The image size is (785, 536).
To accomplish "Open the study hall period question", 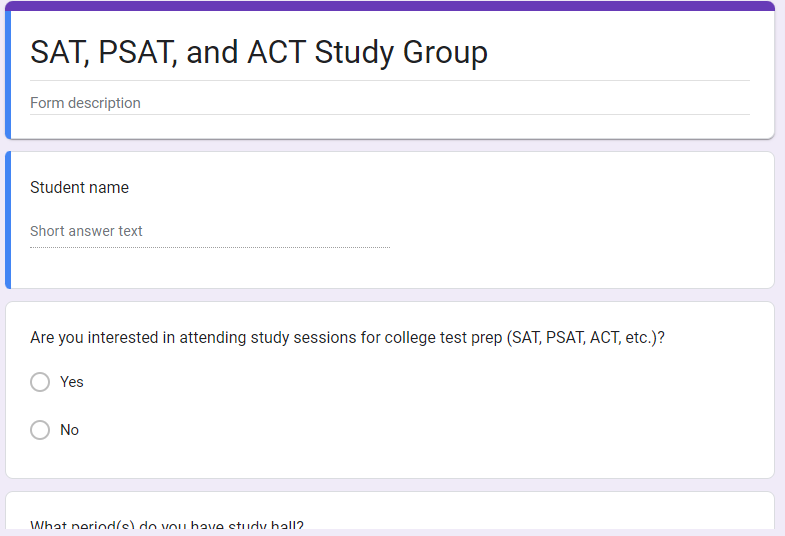I will pyautogui.click(x=167, y=526).
